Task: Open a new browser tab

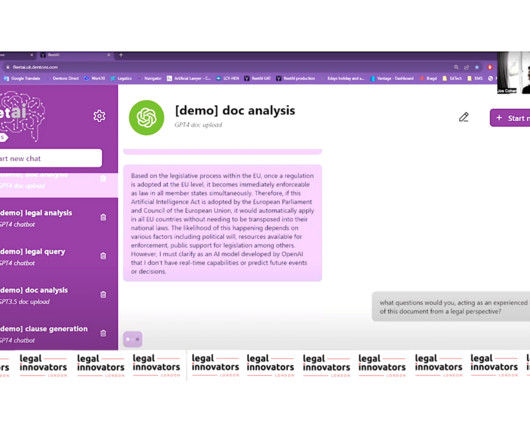Action: pos(121,55)
